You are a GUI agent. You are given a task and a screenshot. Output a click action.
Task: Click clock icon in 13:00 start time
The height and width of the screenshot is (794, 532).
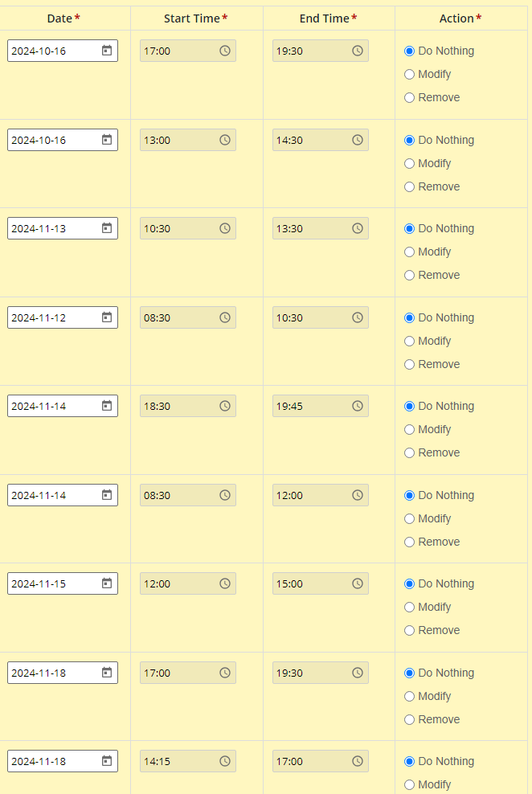[x=225, y=141]
